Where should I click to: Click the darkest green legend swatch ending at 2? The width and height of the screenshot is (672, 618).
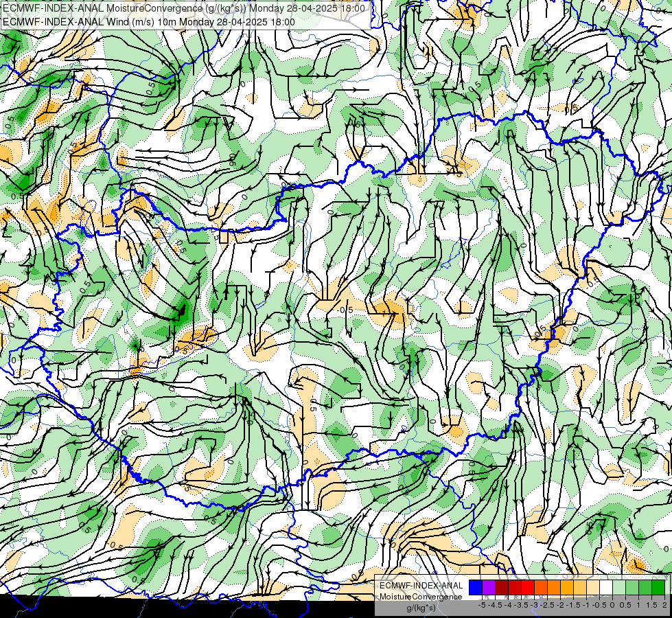pyautogui.click(x=658, y=587)
